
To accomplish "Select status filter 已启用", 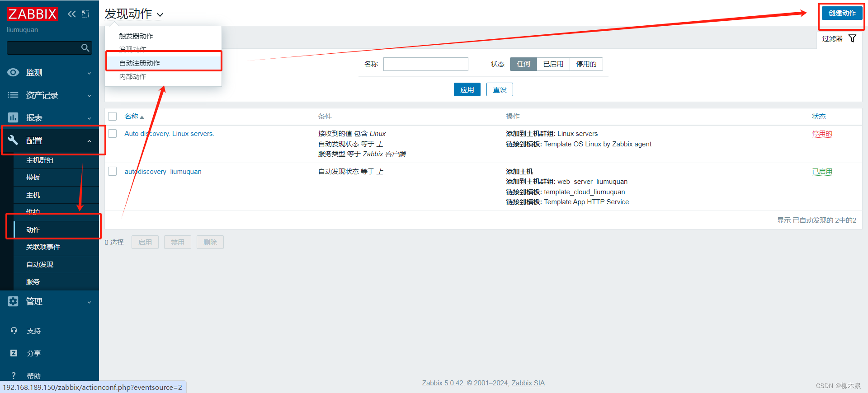I will click(553, 64).
